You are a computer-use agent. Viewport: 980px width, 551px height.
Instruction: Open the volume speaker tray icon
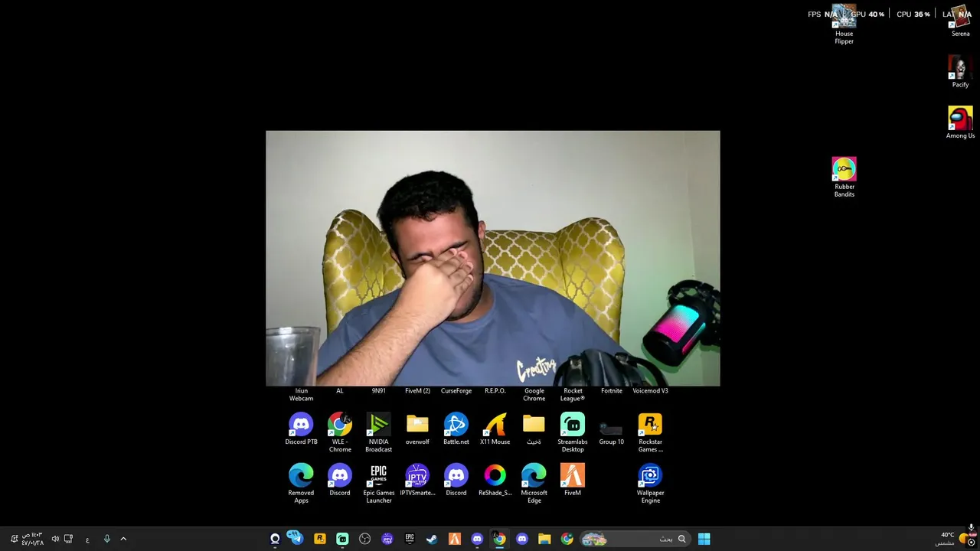55,539
